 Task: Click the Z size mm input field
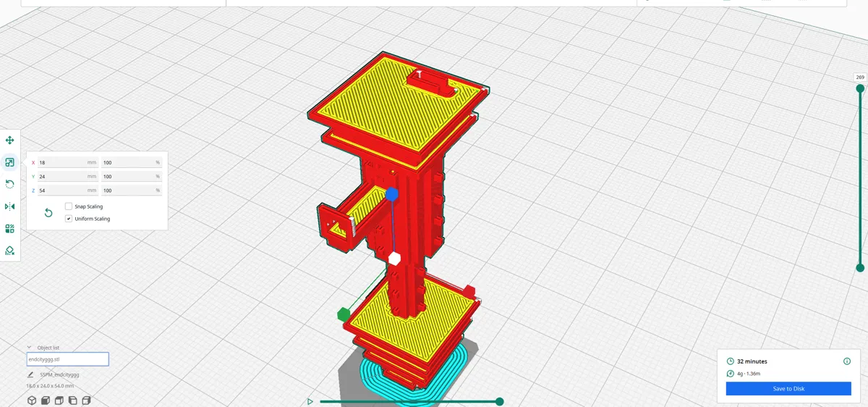point(67,190)
